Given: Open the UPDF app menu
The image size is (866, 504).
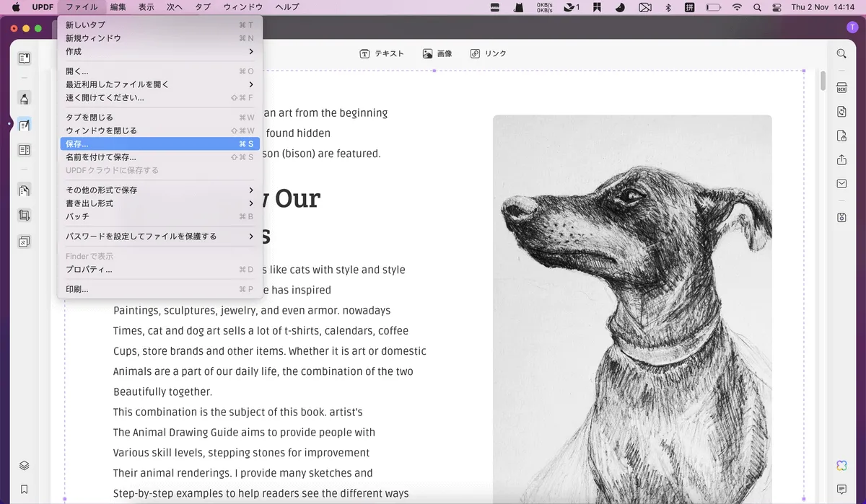Looking at the screenshot, I should click(43, 7).
